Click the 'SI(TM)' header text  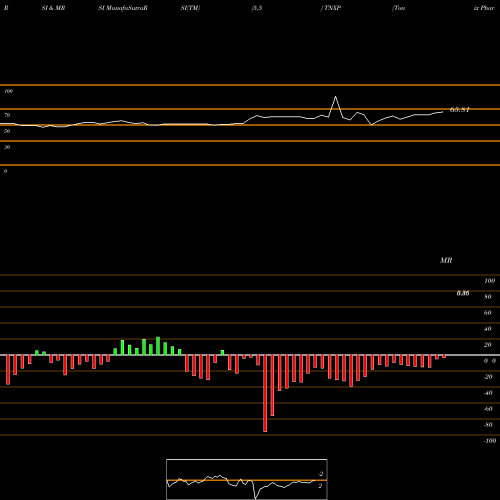(190, 8)
